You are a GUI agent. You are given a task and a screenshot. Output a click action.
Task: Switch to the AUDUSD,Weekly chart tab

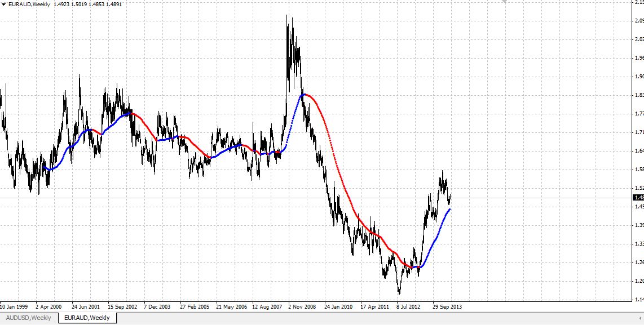coord(28,318)
